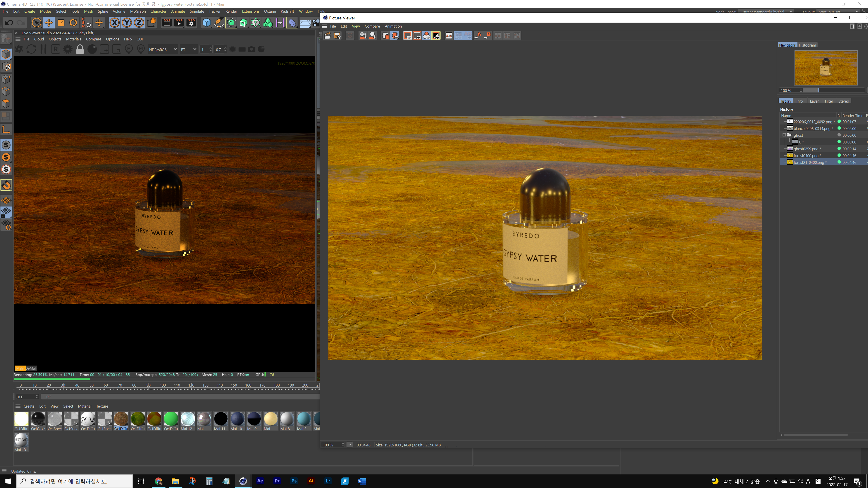Image resolution: width=868 pixels, height=488 pixels.
Task: Toggle material picker M icon
Action: click(141, 49)
